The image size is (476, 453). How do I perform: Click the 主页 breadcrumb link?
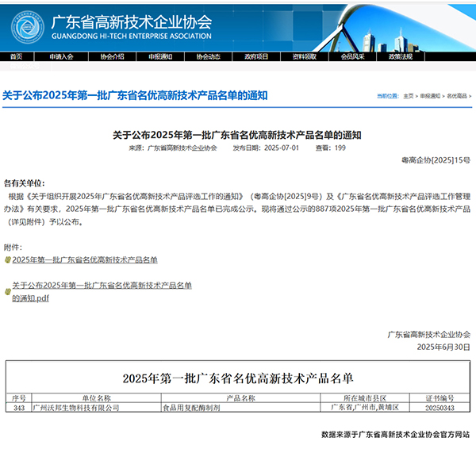coord(409,96)
